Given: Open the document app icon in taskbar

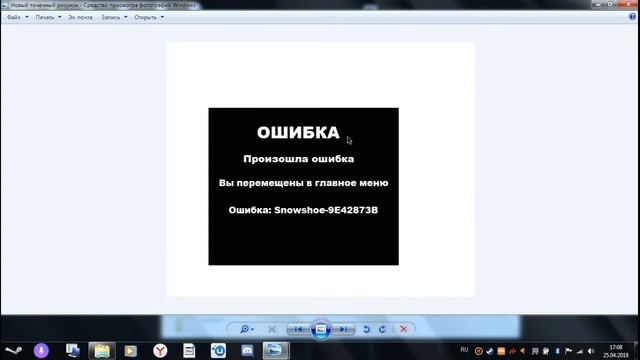Looking at the screenshot, I should [189, 351].
